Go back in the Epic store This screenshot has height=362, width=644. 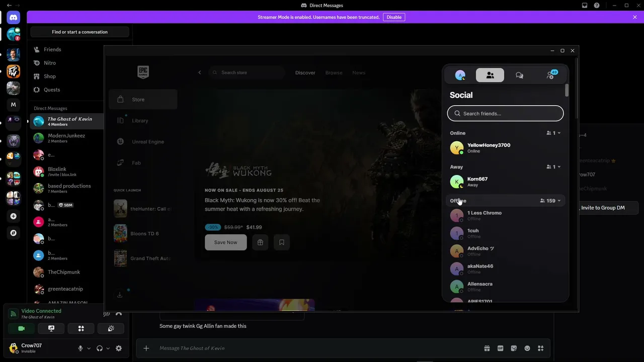[199, 72]
